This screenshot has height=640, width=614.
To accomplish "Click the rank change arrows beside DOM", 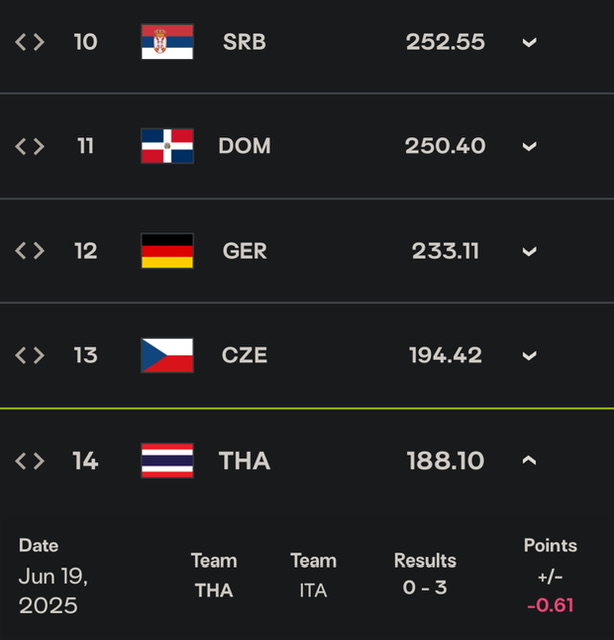I will (x=30, y=146).
